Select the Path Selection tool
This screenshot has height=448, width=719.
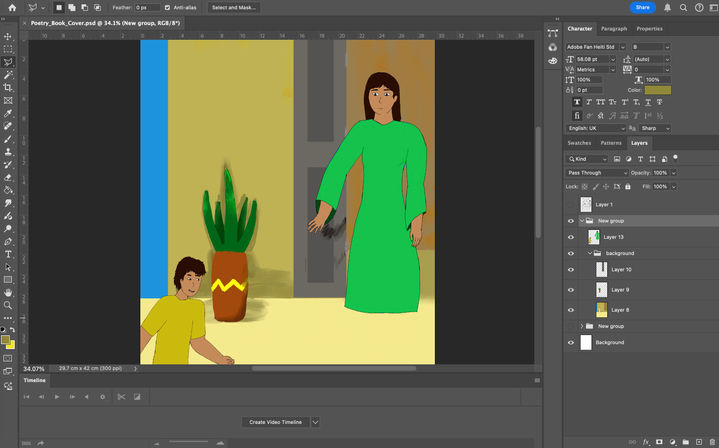pyautogui.click(x=8, y=267)
